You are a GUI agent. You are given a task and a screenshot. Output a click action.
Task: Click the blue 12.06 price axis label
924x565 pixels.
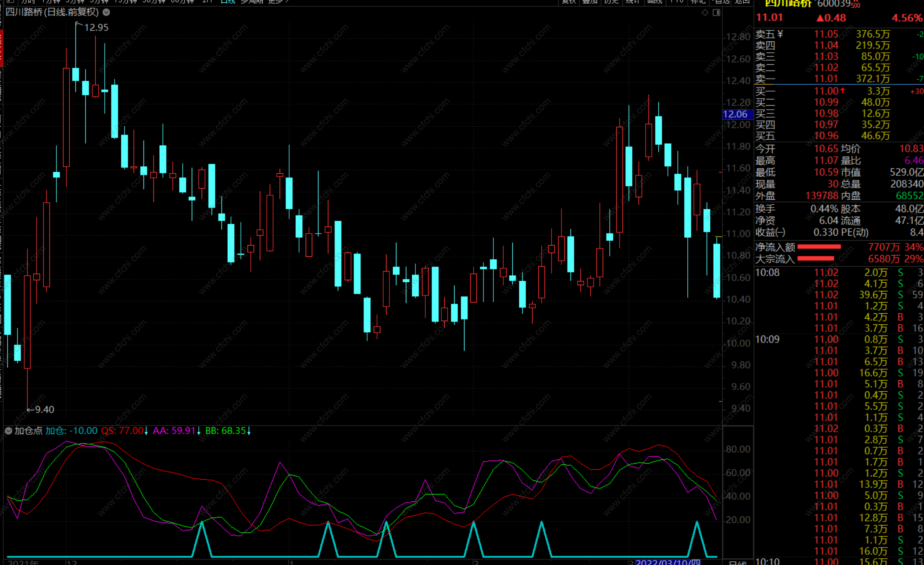click(x=737, y=114)
